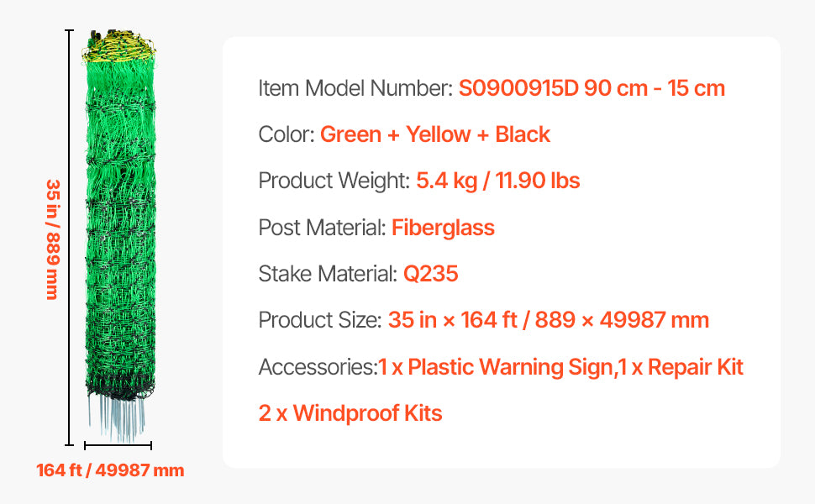Screen dimensions: 815x504
Task: Click the '2 x Windproof Kits' text
Action: coord(350,413)
